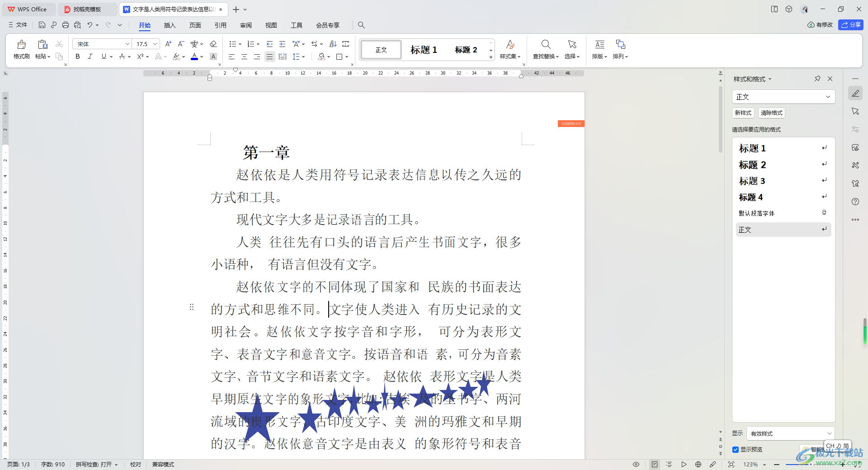Click the New Style (新样式) button

pos(743,113)
